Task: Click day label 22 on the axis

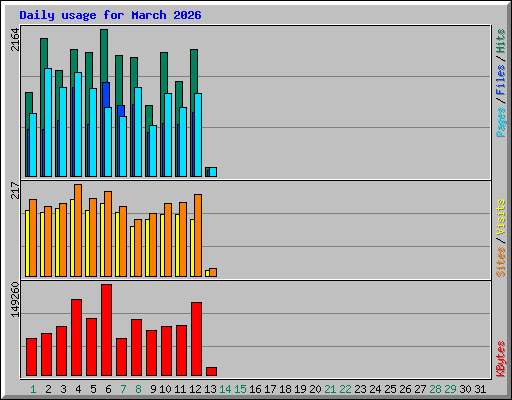Action: tap(345, 389)
